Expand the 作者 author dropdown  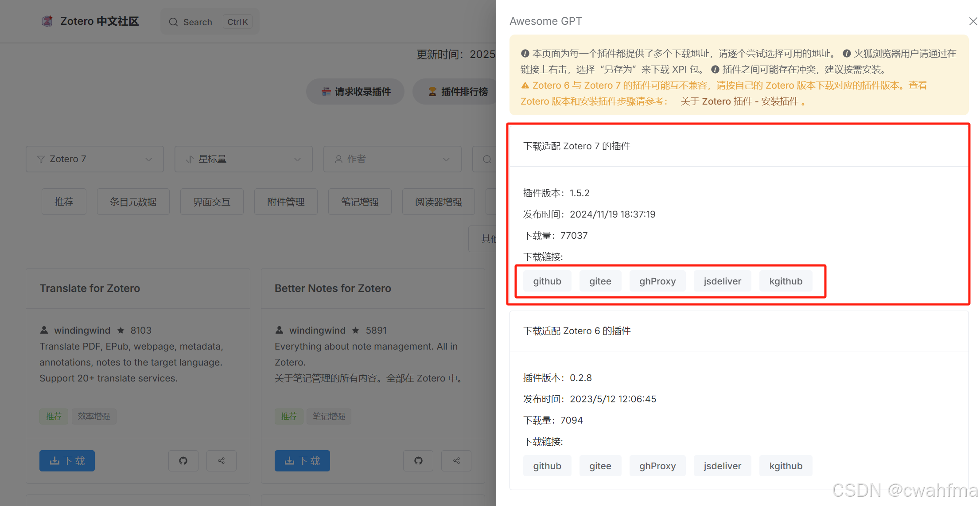392,159
